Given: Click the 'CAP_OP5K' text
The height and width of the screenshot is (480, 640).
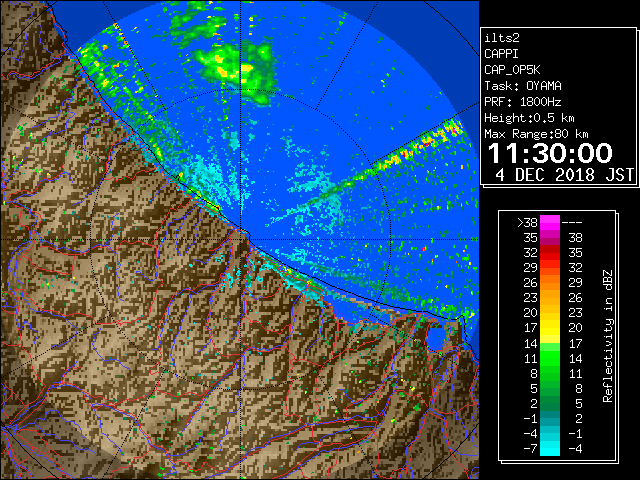Looking at the screenshot, I should (x=512, y=70).
